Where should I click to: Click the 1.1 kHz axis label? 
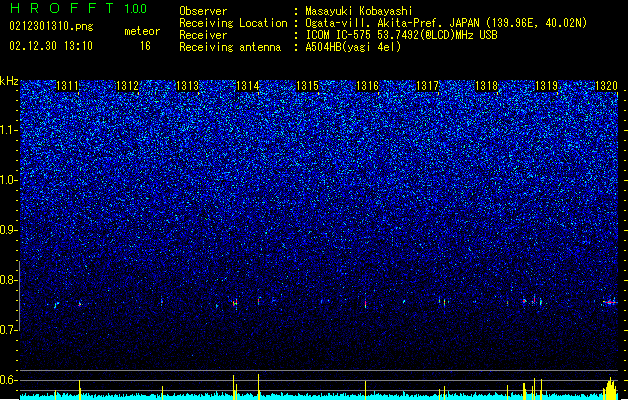(x=8, y=130)
